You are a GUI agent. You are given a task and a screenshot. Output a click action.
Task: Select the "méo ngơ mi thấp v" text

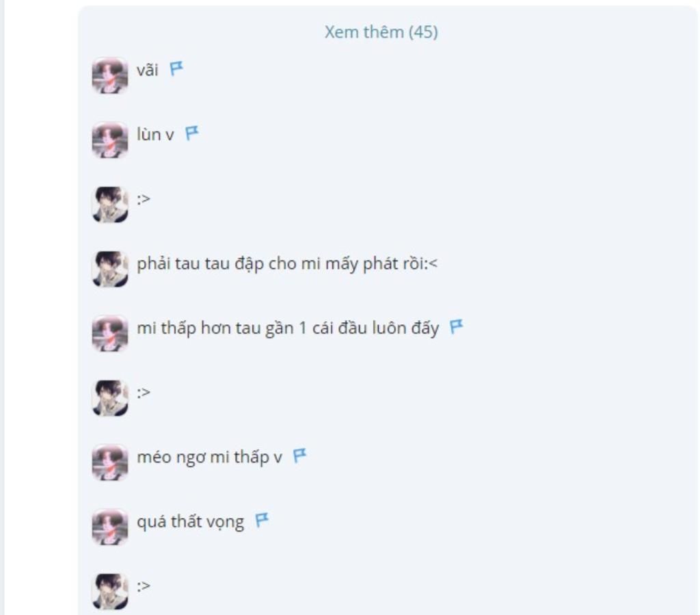tap(209, 458)
